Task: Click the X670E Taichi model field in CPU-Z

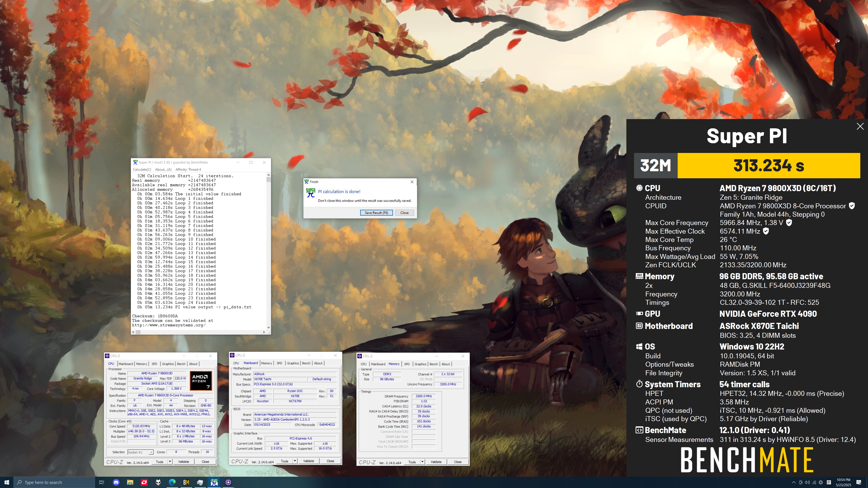Action: [x=280, y=379]
